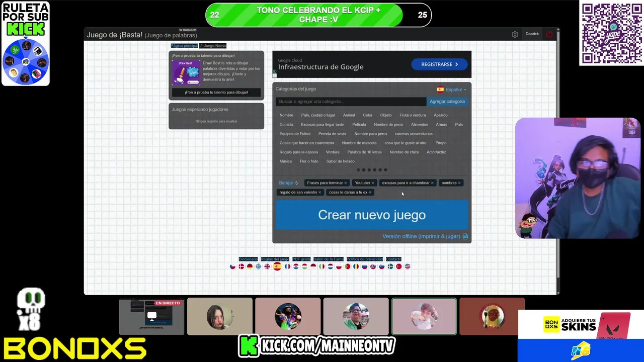
Task: Select the United States flag icon
Action: tap(408, 266)
